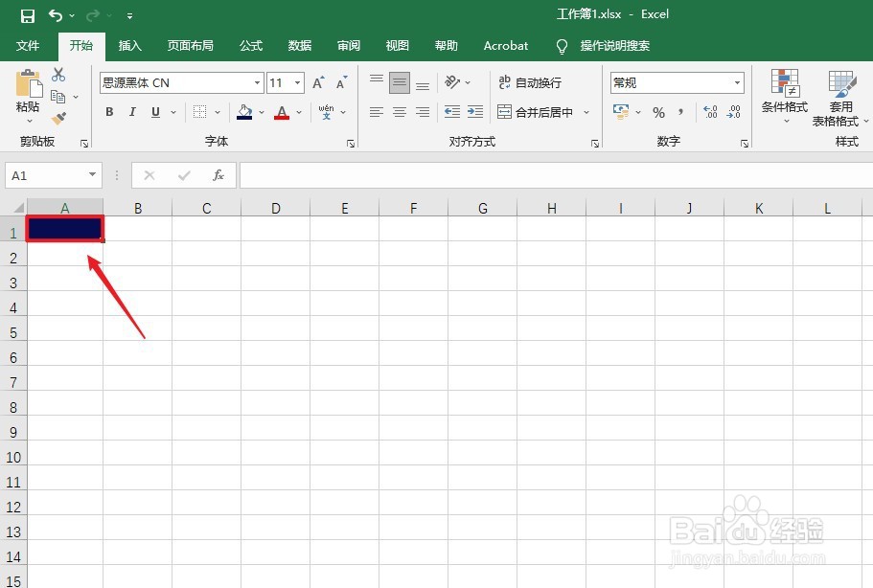This screenshot has height=588, width=873.
Task: Toggle 自动换行 (wrap text)
Action: click(x=529, y=82)
